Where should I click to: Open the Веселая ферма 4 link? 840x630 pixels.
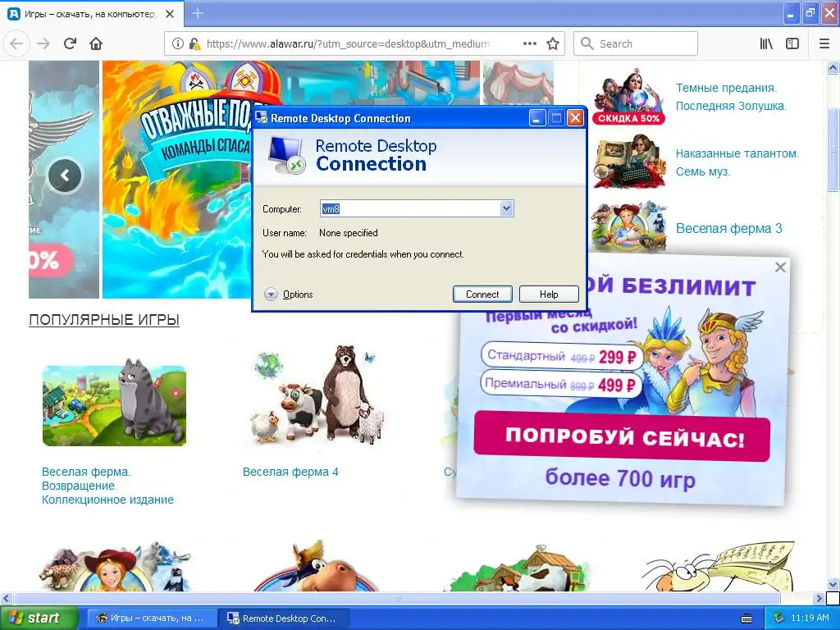(x=290, y=472)
